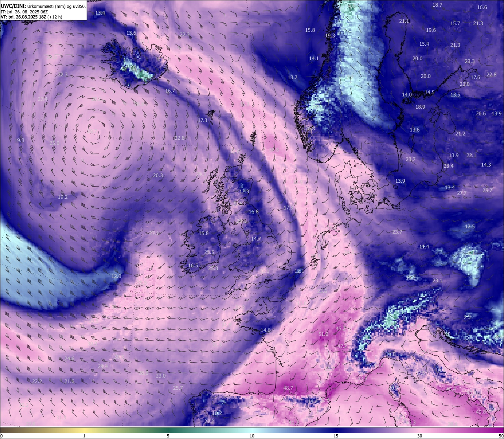Click the 16.6 value in the top corner
Screen dimensions: 504x439
tap(482, 7)
